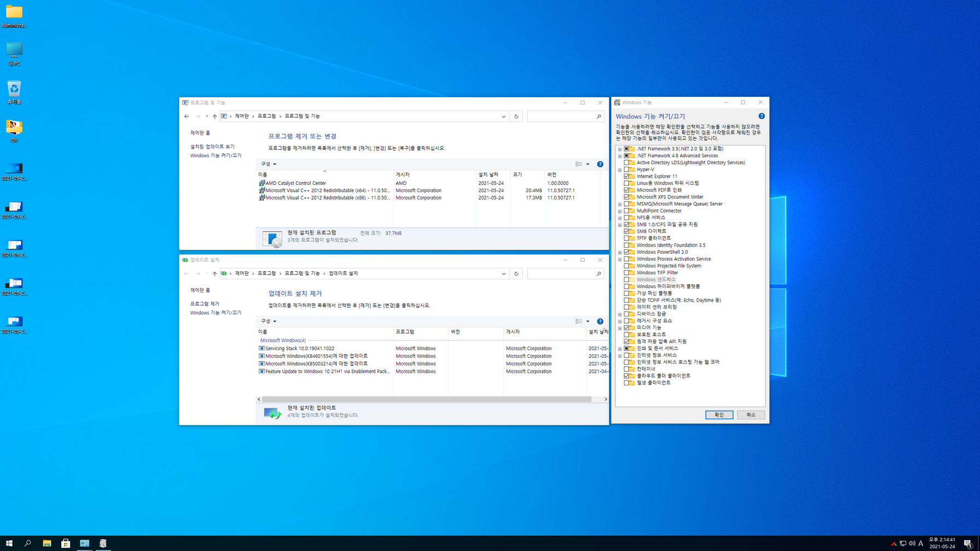980x551 pixels.
Task: Select AMD Catalyst Control Center program entry
Action: click(x=296, y=183)
